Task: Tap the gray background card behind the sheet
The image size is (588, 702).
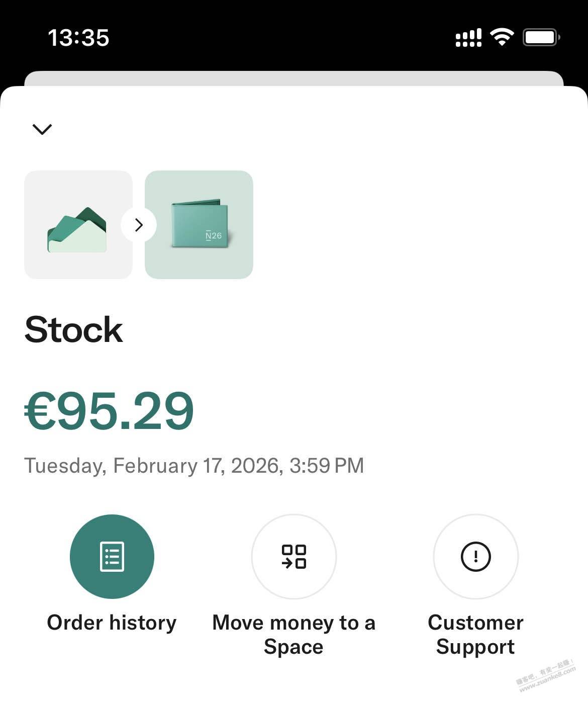Action: coord(294,78)
